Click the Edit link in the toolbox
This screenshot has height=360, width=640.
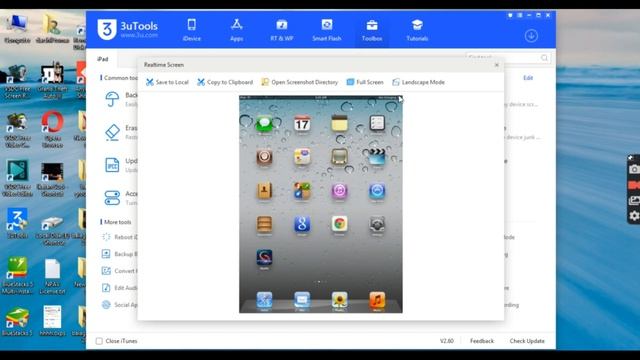click(x=528, y=78)
